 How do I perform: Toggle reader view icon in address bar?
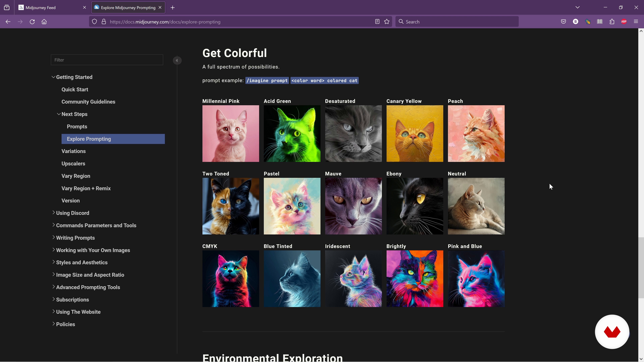[x=377, y=22]
